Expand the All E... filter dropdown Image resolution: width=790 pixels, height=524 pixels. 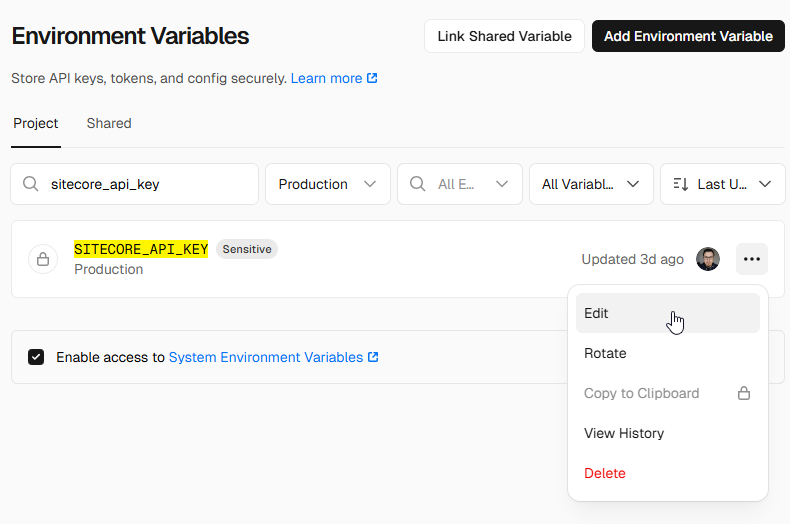tap(459, 184)
